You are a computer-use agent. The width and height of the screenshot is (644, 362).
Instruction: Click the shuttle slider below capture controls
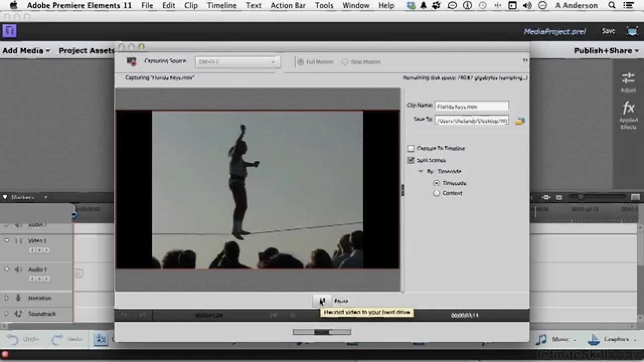click(322, 332)
